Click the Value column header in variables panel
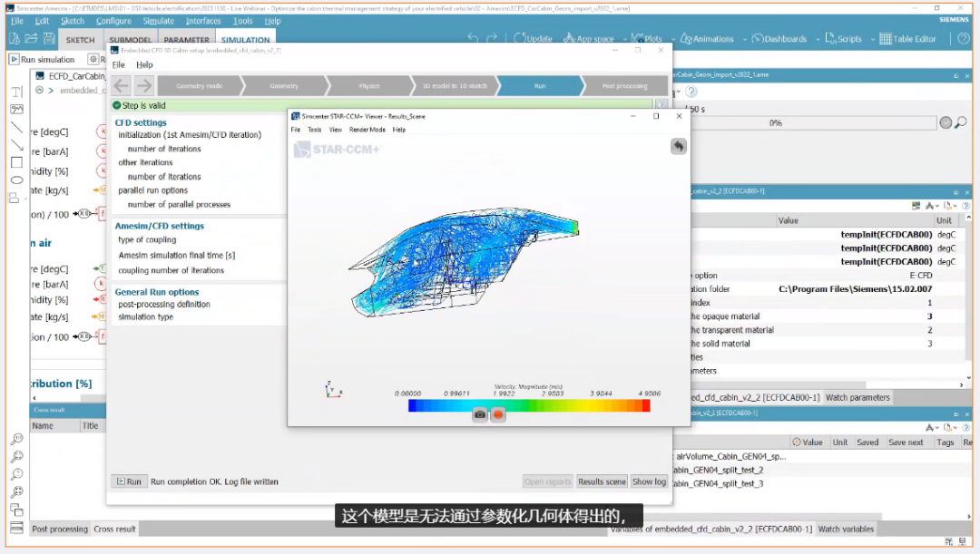 (808, 442)
